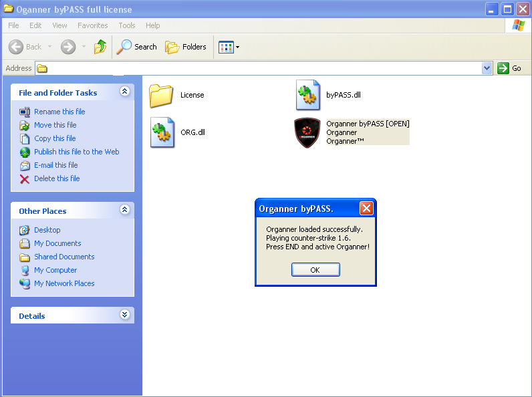Open the License folder icon
The image size is (532, 397).
(161, 96)
